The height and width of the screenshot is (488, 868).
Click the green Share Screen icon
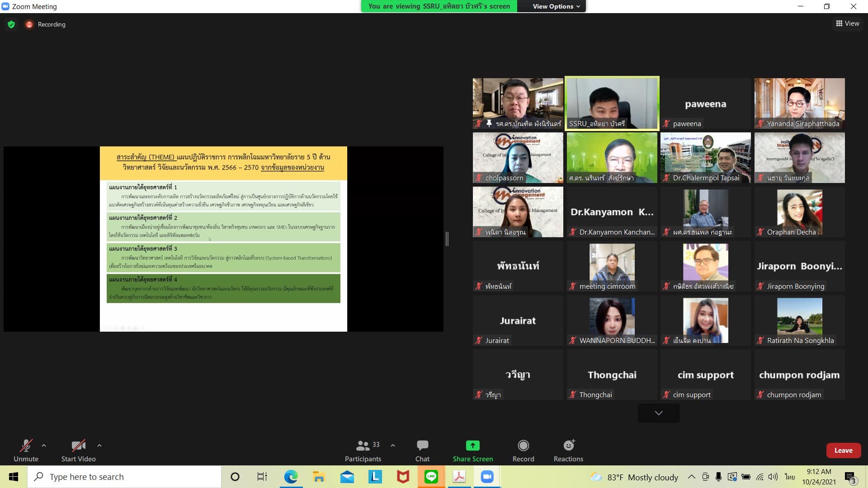[472, 446]
